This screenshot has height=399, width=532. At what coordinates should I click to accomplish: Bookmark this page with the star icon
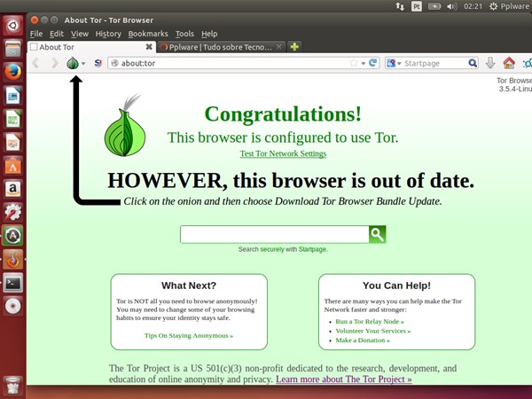click(354, 63)
